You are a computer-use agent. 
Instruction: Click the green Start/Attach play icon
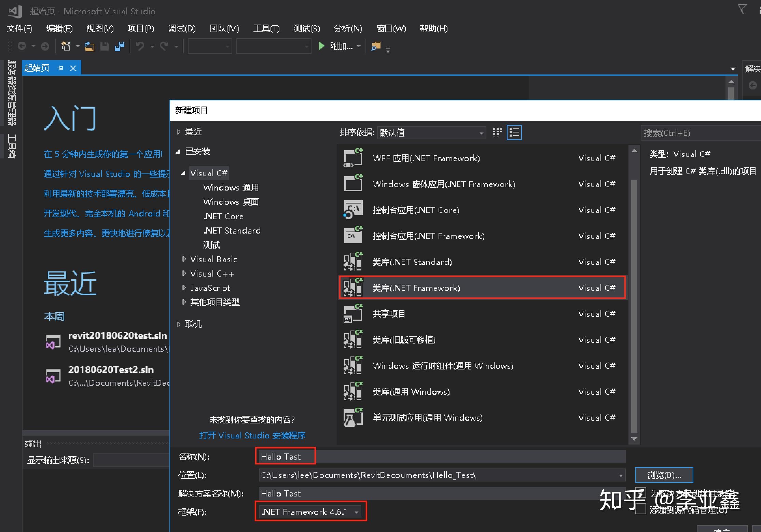pos(321,46)
